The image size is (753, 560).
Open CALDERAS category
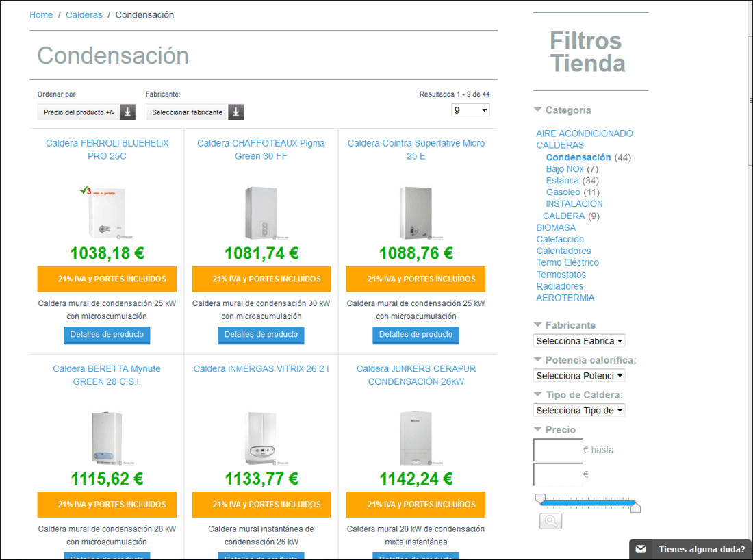[560, 145]
